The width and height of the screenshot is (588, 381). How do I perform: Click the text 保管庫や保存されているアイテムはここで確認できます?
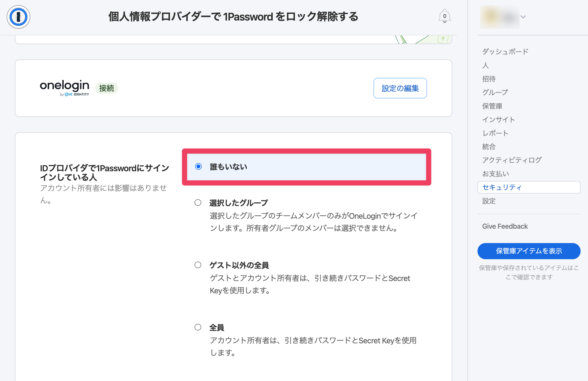coord(529,273)
